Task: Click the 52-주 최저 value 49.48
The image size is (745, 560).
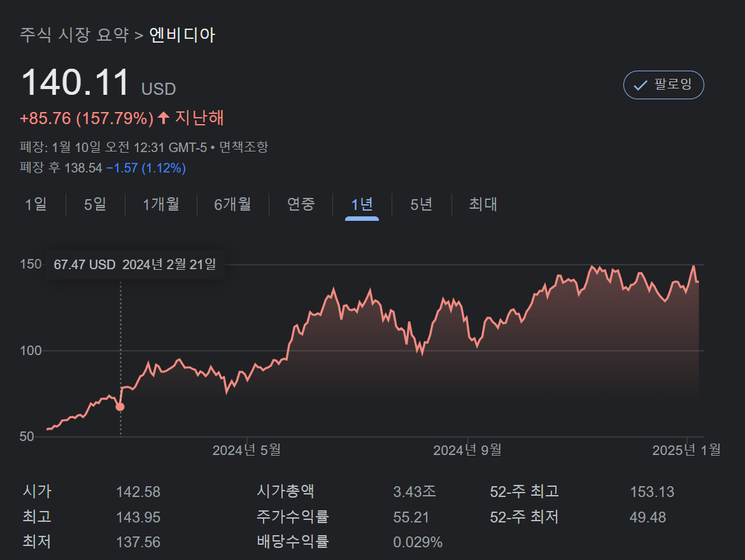Action: [648, 517]
